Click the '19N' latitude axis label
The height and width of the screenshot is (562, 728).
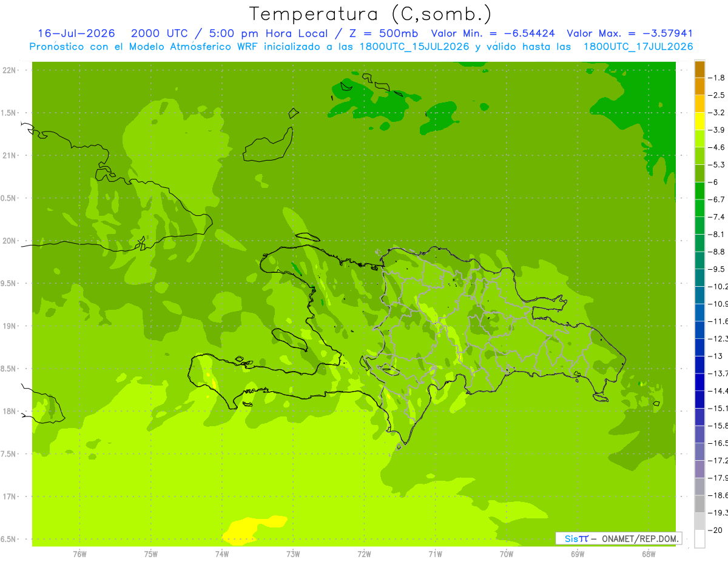point(8,326)
